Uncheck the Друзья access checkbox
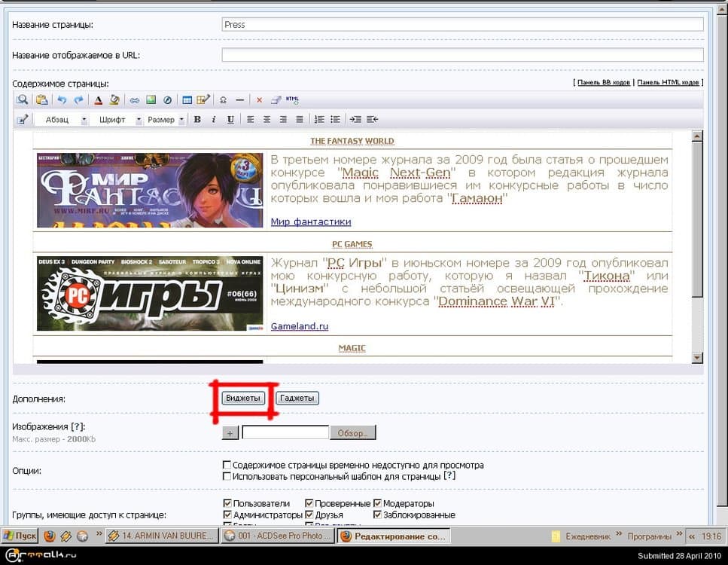 309,515
